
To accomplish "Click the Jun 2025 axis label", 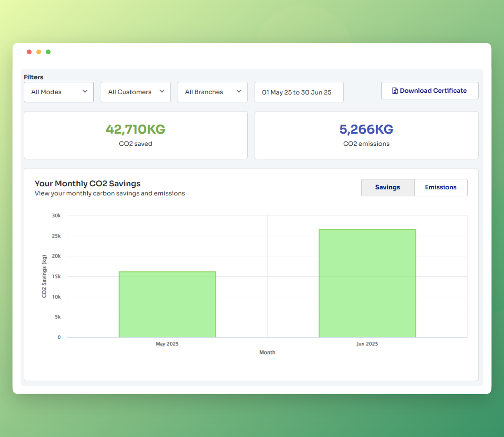I will (x=367, y=344).
